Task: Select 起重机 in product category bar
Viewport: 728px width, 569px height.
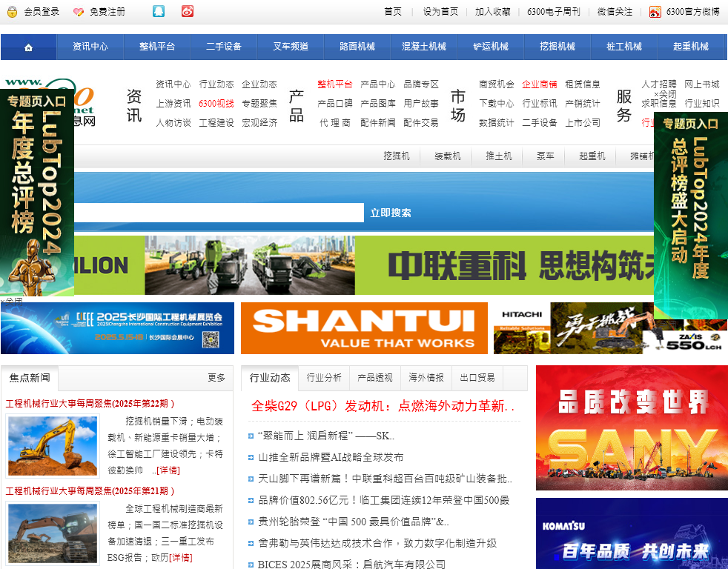Action: pos(592,156)
